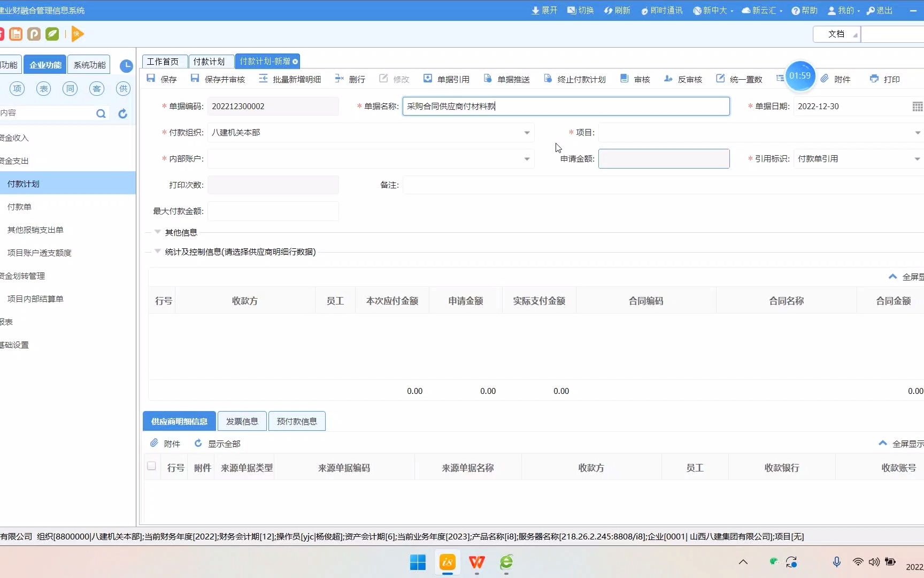Screen dimensions: 924x578
Task: Click 切换 switch in title bar
Action: tap(581, 10)
